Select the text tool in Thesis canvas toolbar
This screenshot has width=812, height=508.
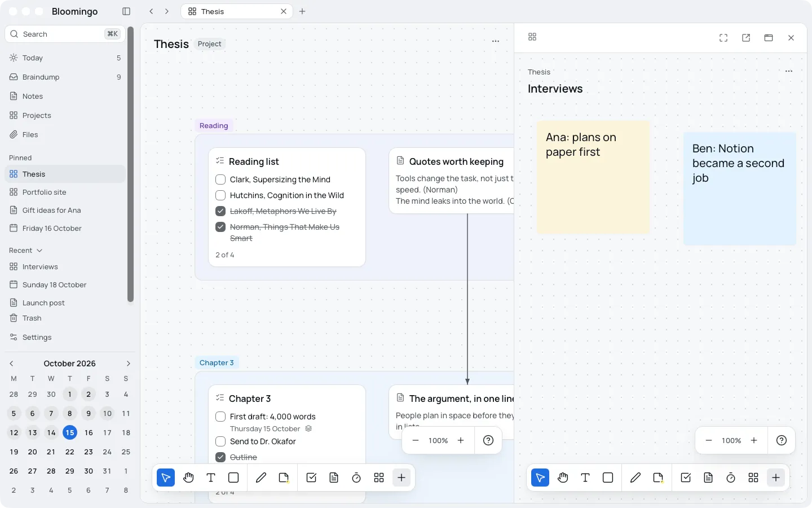coord(211,478)
